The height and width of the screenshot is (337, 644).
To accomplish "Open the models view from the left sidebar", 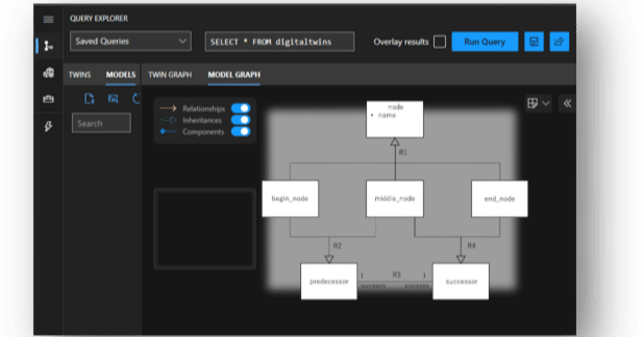I will click(x=48, y=73).
